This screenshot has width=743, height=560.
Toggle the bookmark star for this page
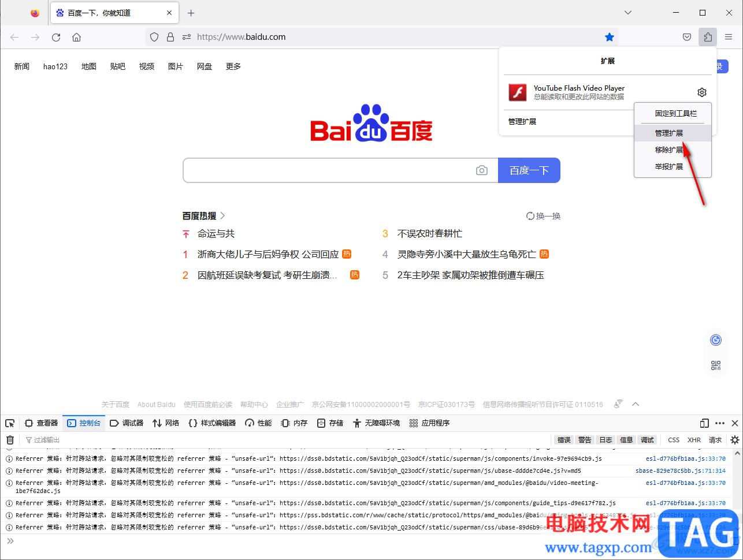click(610, 37)
